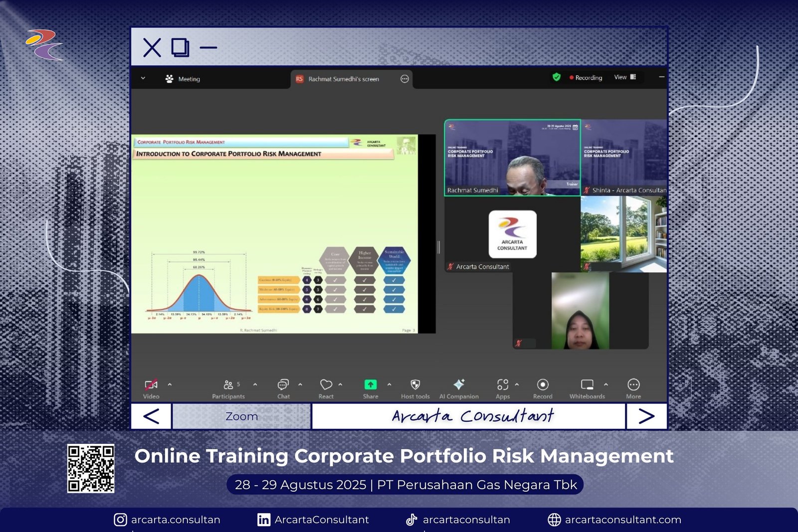798x532 pixels.
Task: Open the Apps menu icon
Action: [x=503, y=385]
